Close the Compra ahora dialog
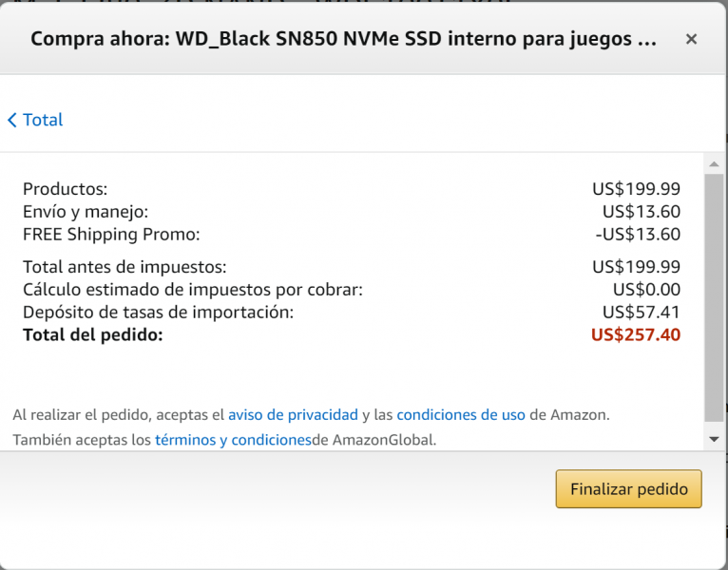Image resolution: width=728 pixels, height=570 pixels. 691,39
